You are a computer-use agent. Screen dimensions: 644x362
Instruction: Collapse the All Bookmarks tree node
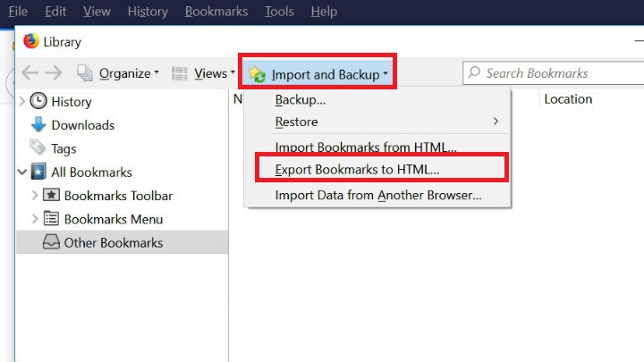tap(22, 172)
